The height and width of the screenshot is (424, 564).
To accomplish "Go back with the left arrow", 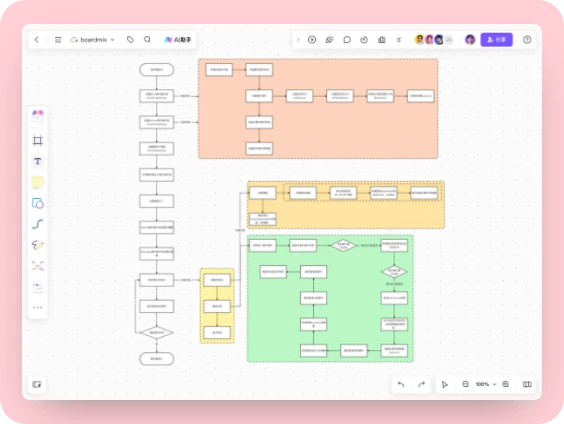I will point(37,40).
